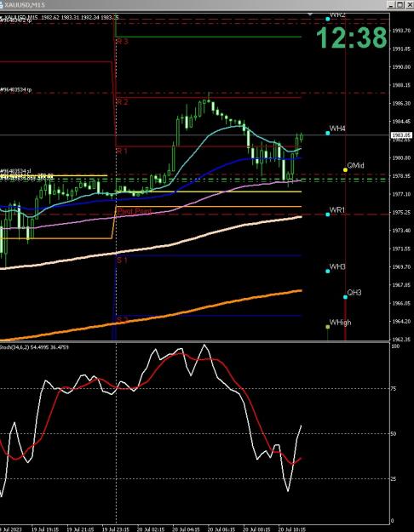Select the cyan WH4 level marker

328,133
